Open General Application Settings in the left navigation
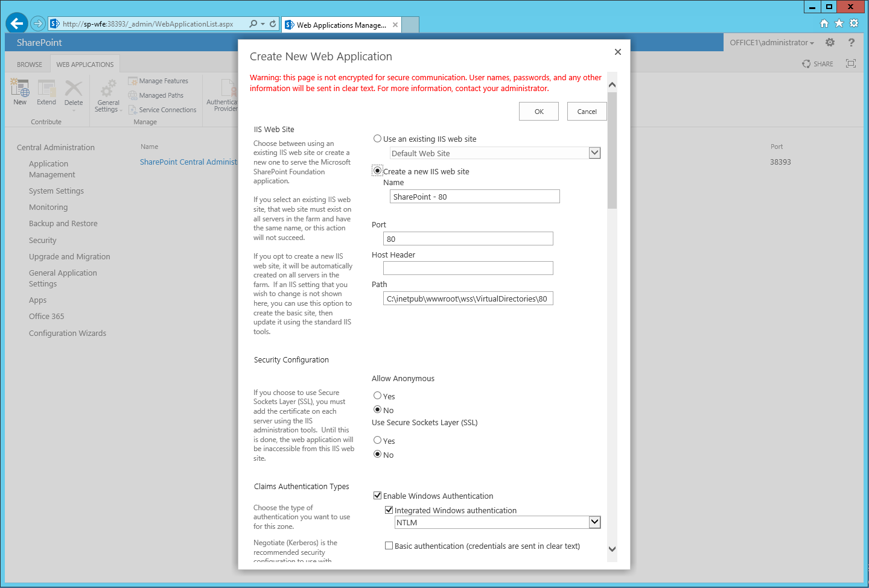This screenshot has width=869, height=588. click(x=63, y=278)
